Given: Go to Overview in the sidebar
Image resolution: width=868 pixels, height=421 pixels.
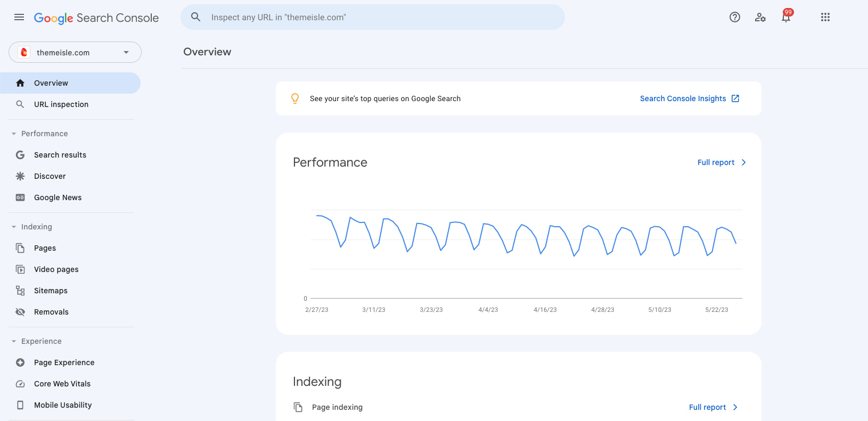Looking at the screenshot, I should click(x=70, y=83).
